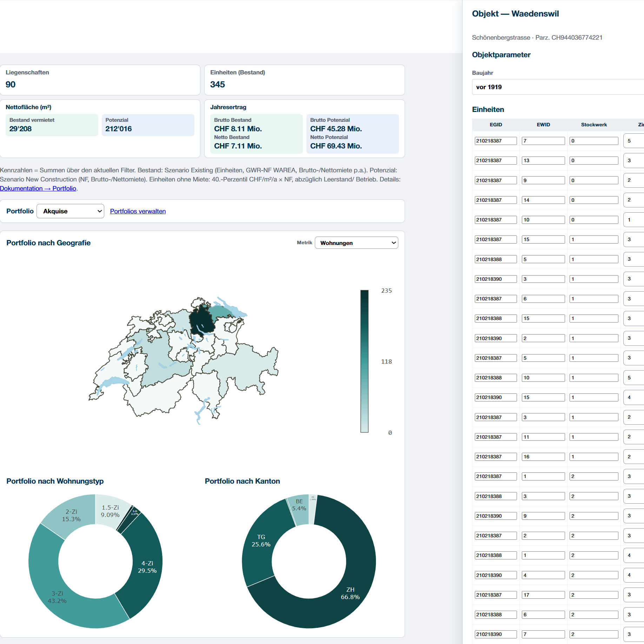Click the EWID column header
Screen dimensions: 644x644
(543, 125)
